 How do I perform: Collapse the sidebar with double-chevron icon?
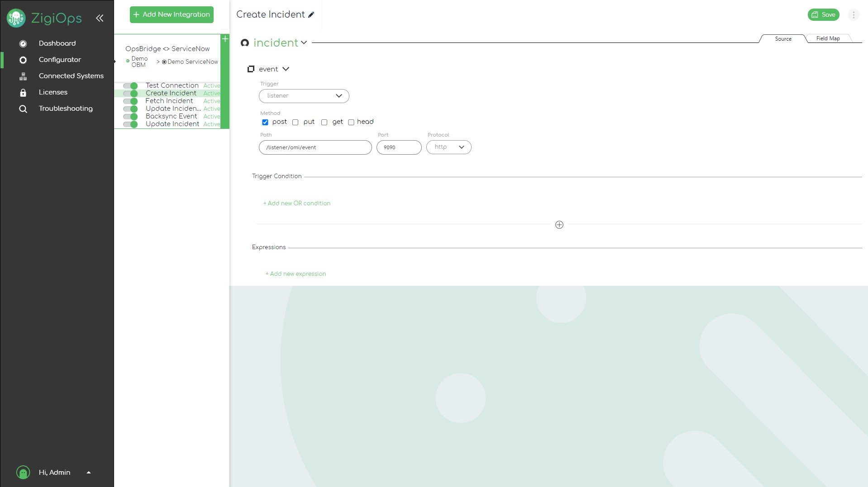pyautogui.click(x=100, y=18)
